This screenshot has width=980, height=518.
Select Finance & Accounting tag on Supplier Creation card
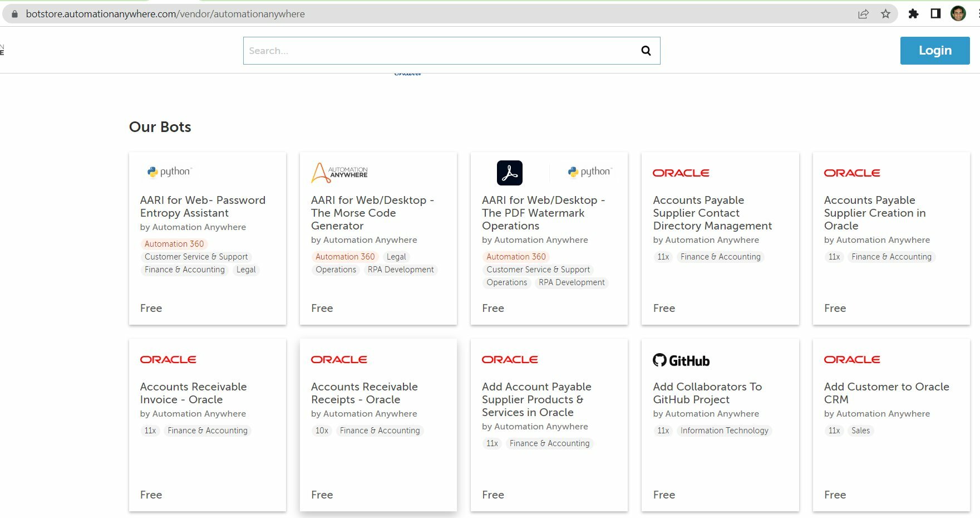892,257
